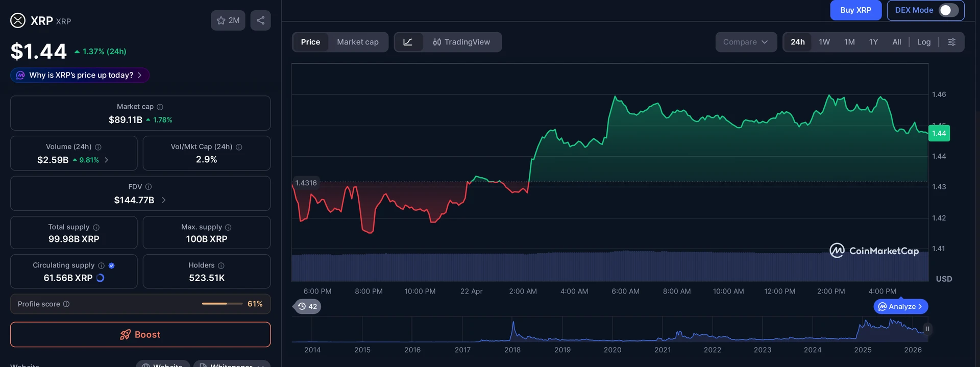Open Volume (24h) info icon

(x=98, y=147)
